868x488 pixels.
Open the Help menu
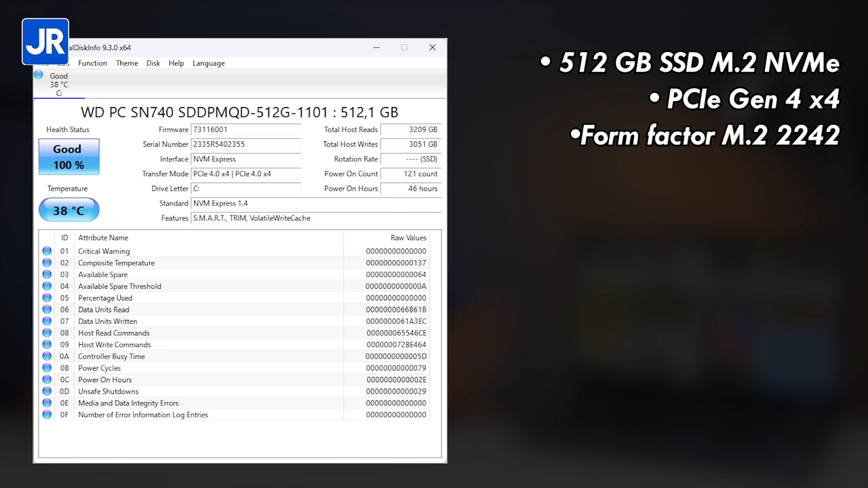pos(176,63)
